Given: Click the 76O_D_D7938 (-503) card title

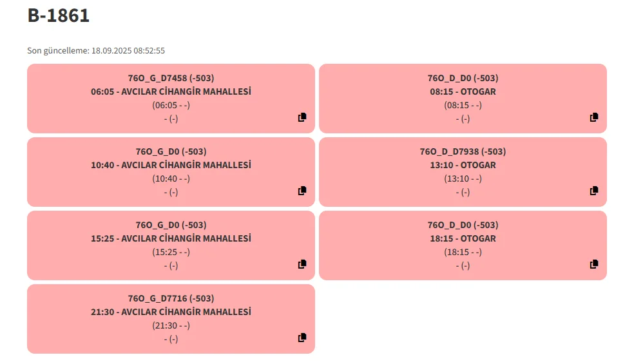Looking at the screenshot, I should [x=463, y=151].
